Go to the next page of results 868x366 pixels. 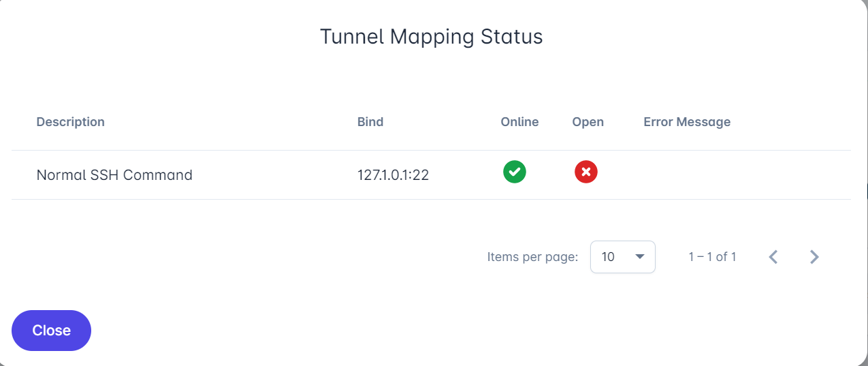tap(814, 257)
